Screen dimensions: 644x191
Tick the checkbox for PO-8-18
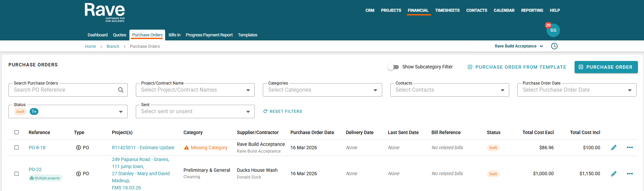[x=17, y=148]
